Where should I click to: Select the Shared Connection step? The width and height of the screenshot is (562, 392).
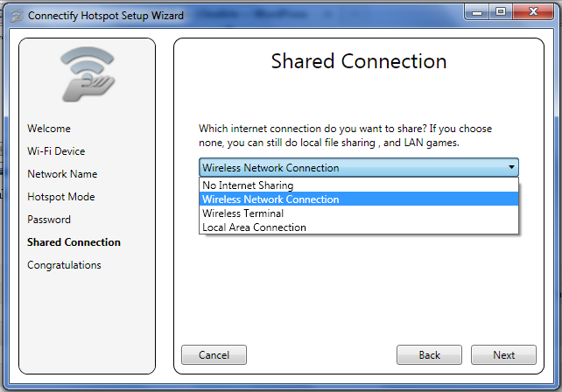pyautogui.click(x=74, y=242)
